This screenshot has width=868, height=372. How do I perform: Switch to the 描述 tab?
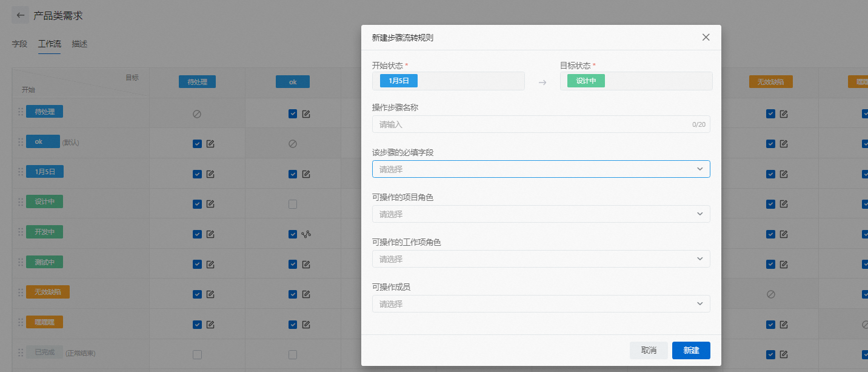click(x=79, y=44)
